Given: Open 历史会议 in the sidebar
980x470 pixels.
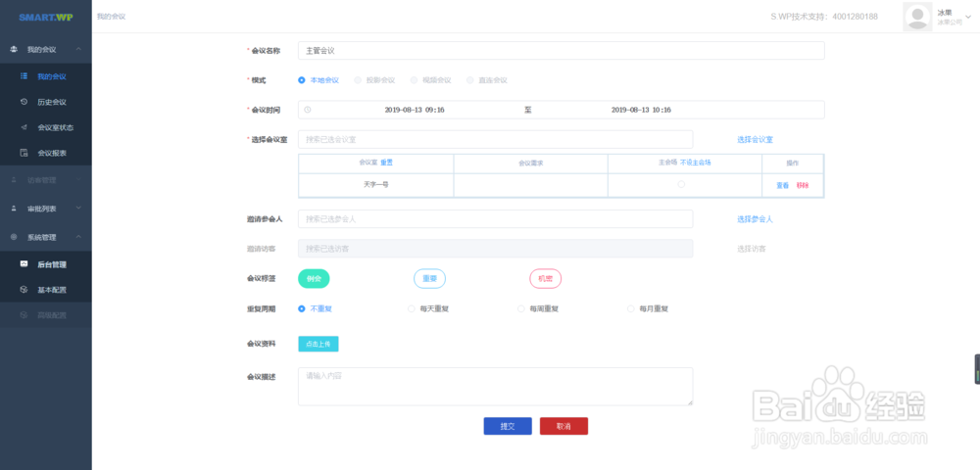Looking at the screenshot, I should pos(52,103).
